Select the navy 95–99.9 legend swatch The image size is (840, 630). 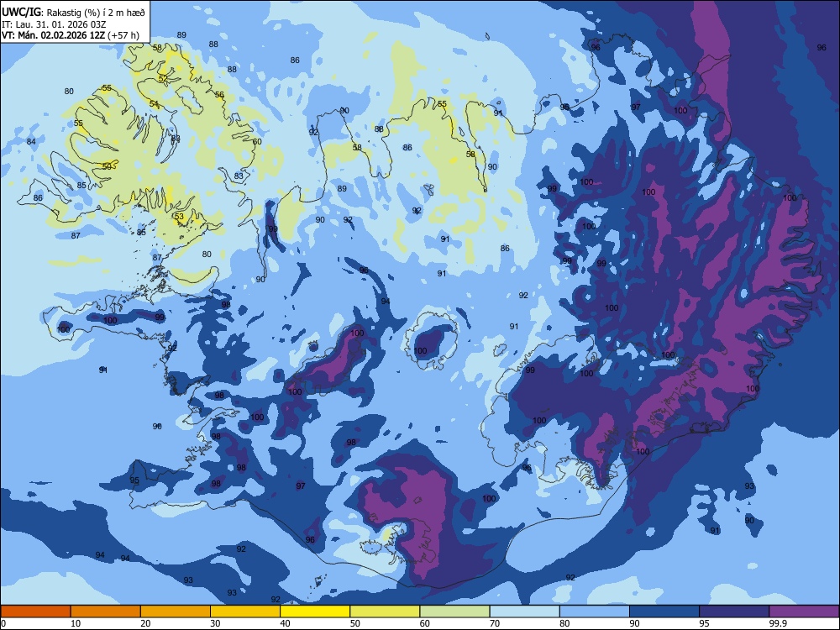[734, 612]
